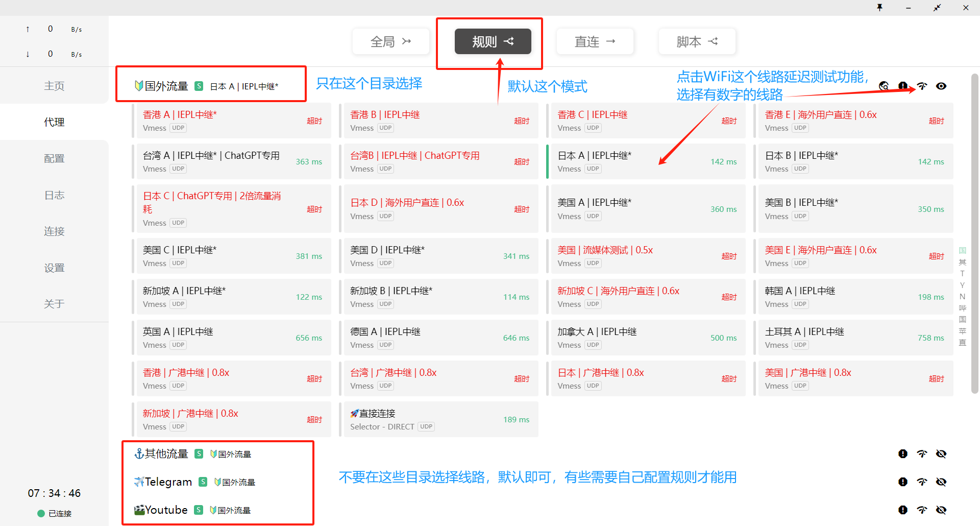Switch to 脚本 script mode
The height and width of the screenshot is (526, 980).
click(697, 41)
